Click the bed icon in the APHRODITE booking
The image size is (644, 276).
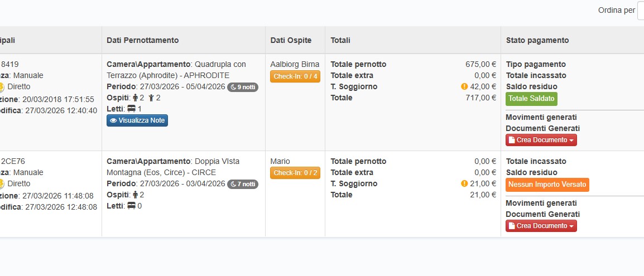pos(131,109)
